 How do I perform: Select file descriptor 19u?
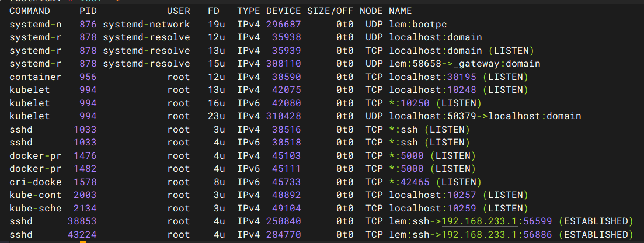[217, 25]
